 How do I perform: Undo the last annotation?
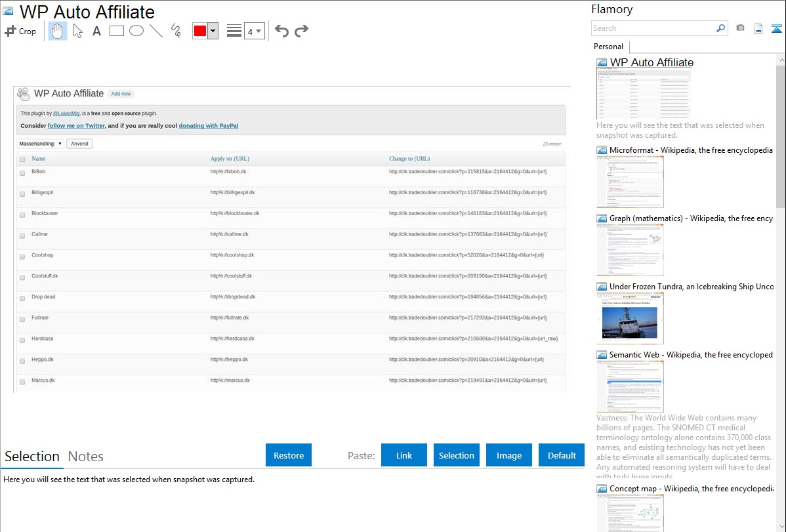point(281,31)
